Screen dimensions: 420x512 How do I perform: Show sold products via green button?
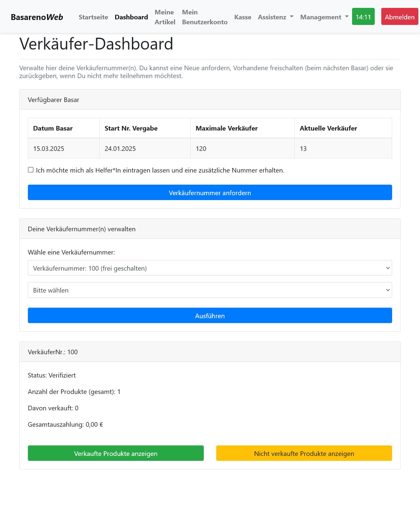pyautogui.click(x=115, y=453)
